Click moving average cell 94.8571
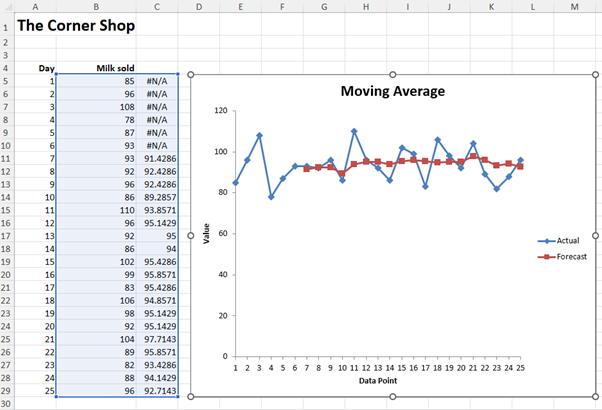602x410 pixels. pos(157,301)
